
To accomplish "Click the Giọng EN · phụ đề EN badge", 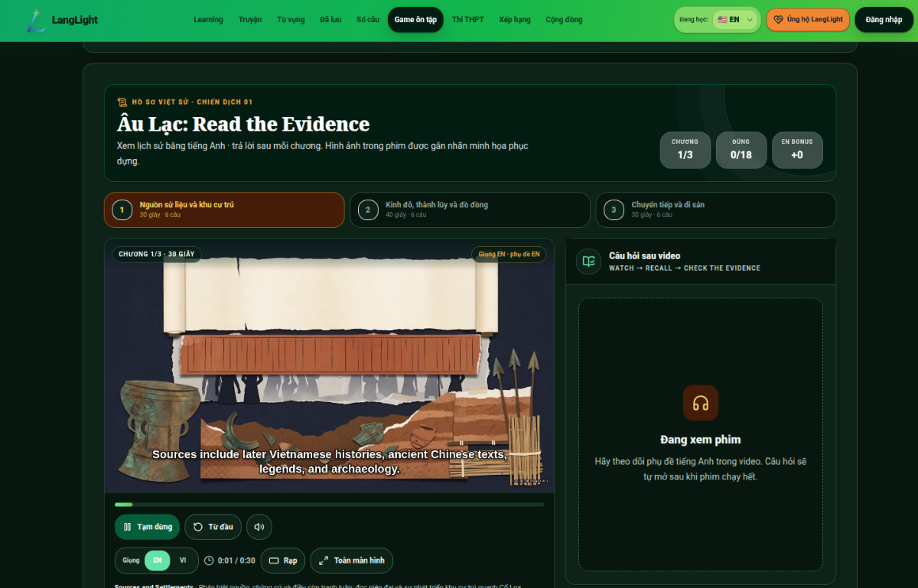I will [509, 254].
